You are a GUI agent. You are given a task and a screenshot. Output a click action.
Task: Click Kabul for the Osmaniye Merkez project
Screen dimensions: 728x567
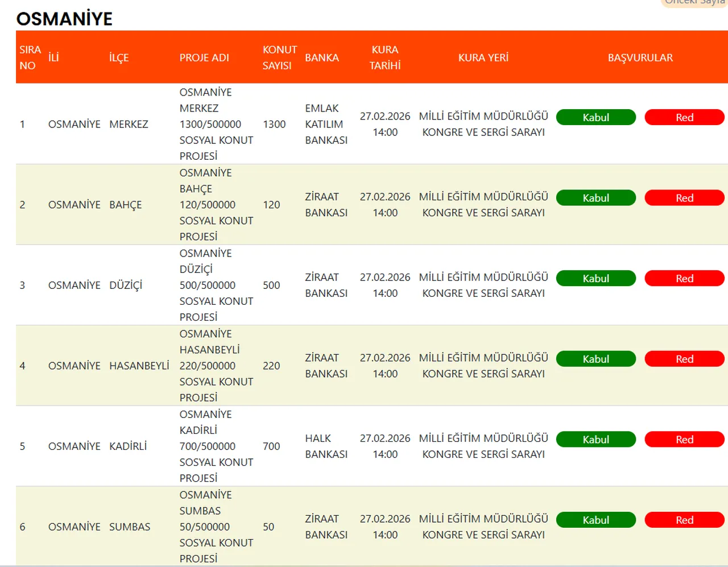[x=595, y=117]
